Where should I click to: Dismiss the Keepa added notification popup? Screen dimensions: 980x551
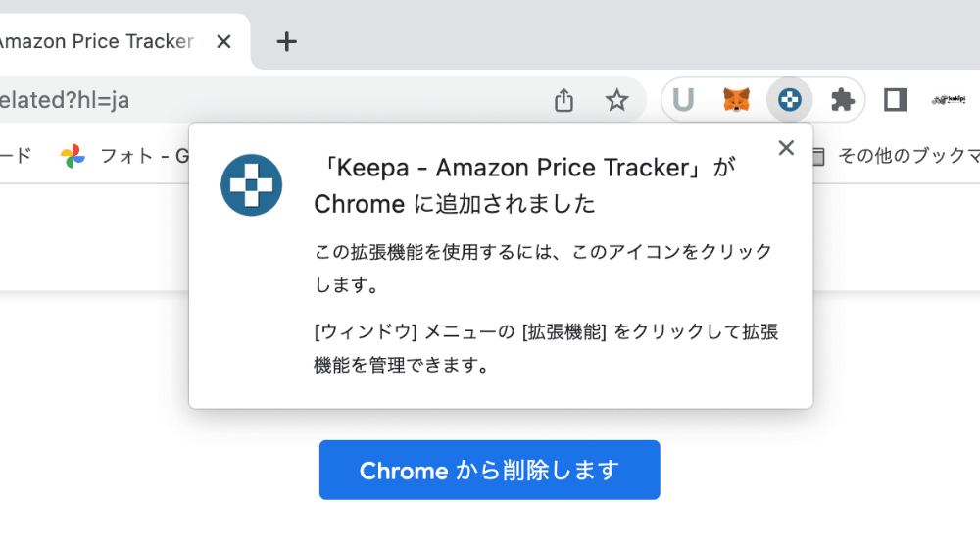(786, 148)
